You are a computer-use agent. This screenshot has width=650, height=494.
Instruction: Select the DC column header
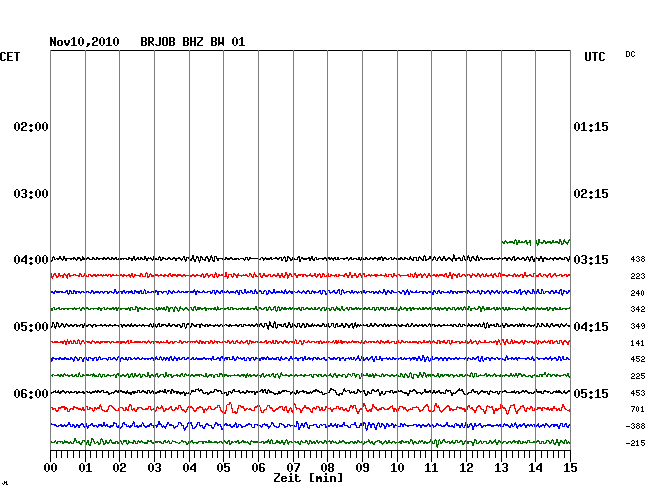630,54
